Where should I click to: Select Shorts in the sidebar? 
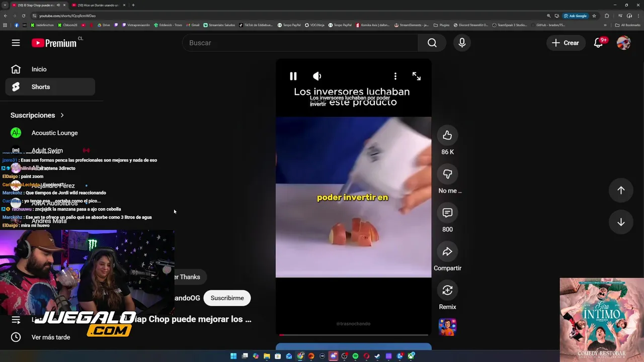[x=50, y=87]
